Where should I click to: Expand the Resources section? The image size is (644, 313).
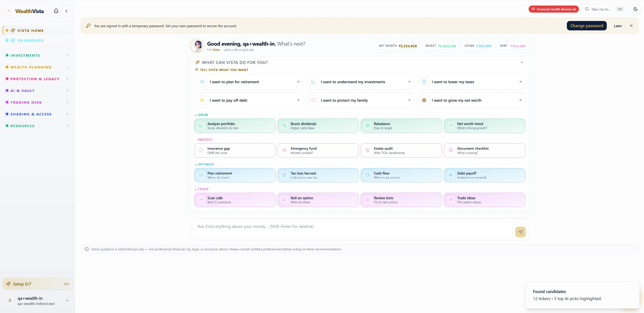tap(37, 126)
